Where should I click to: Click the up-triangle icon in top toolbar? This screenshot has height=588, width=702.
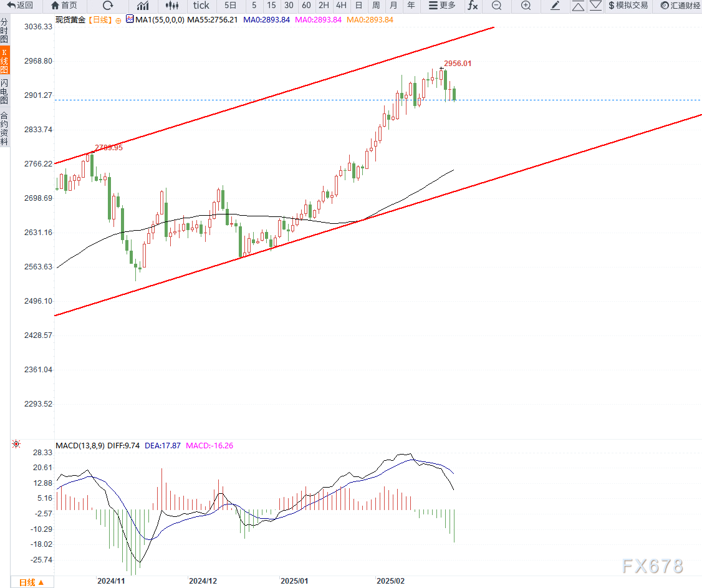pos(578,6)
